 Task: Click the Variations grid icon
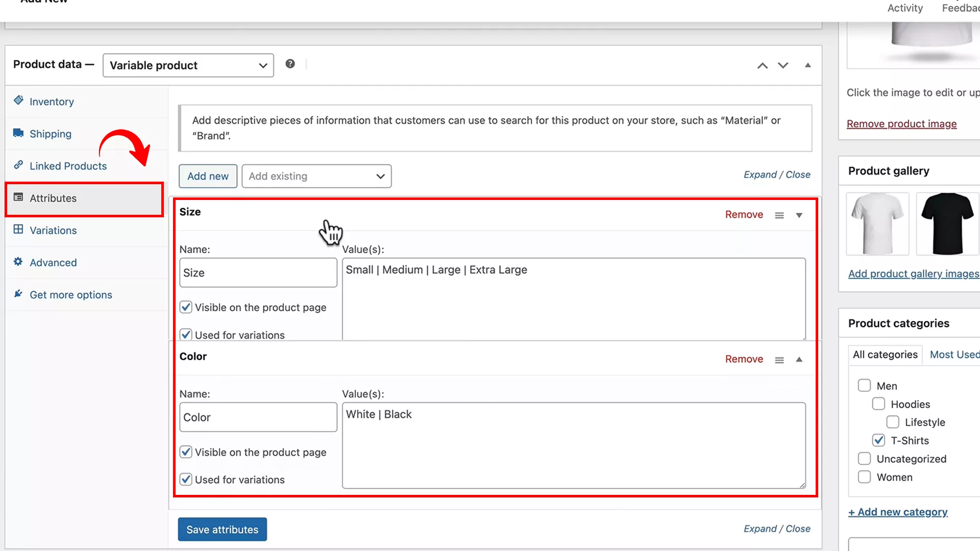[x=18, y=230]
